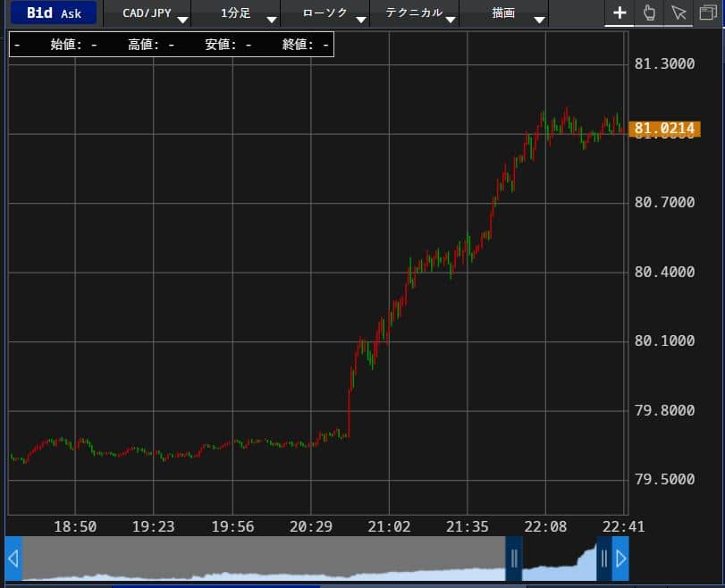Click the 19:56 time axis label
This screenshot has width=725, height=588.
click(232, 526)
